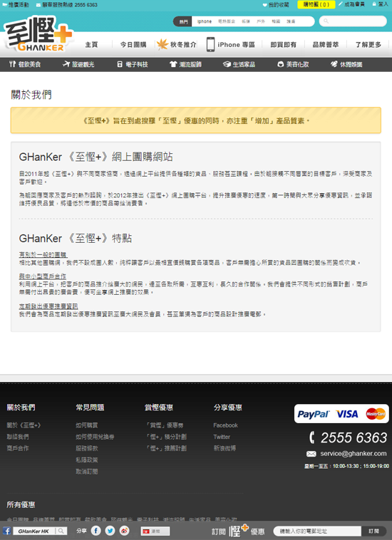Share via Twitter icon in bottom bar
This screenshot has width=392, height=540.
point(110,531)
